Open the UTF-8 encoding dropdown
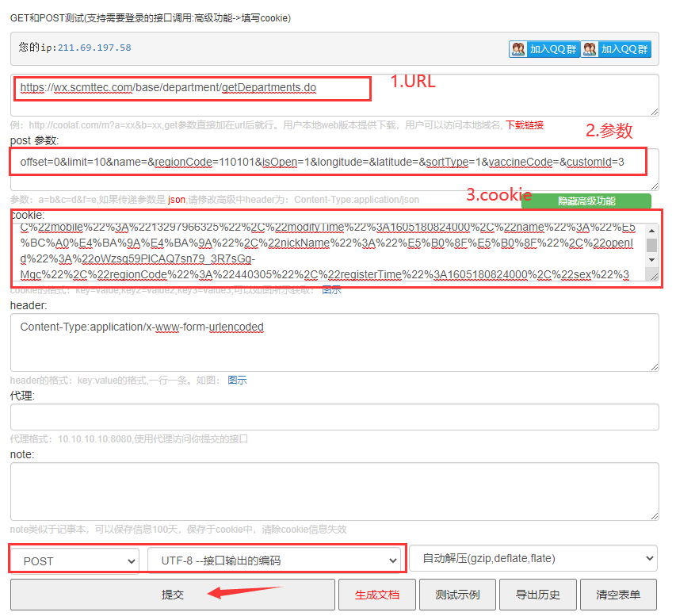Image resolution: width=695 pixels, height=616 pixels. pyautogui.click(x=274, y=561)
